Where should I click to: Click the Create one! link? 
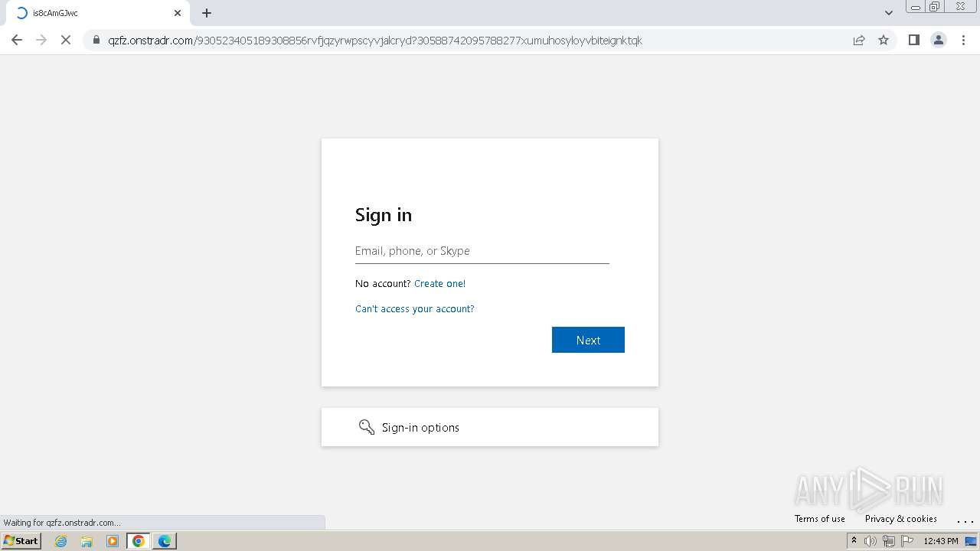coord(439,284)
